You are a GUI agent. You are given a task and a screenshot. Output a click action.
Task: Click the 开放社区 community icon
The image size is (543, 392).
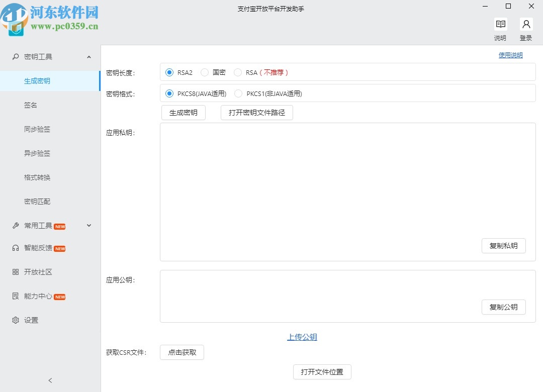point(15,272)
